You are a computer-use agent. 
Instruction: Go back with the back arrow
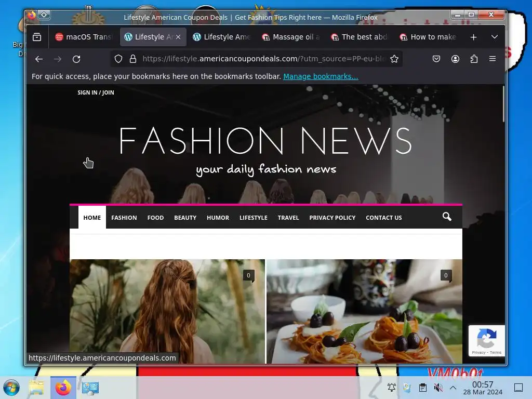(39, 59)
